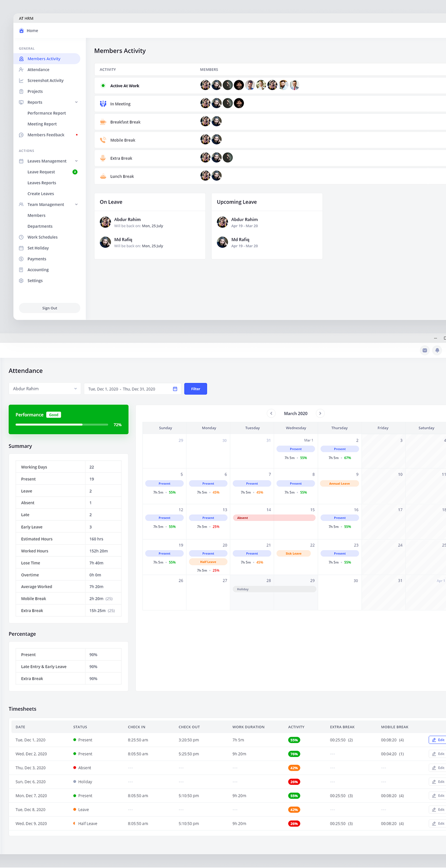446x868 pixels.
Task: Edit the Tue, Dec 1, 2020 timesheet
Action: [438, 740]
